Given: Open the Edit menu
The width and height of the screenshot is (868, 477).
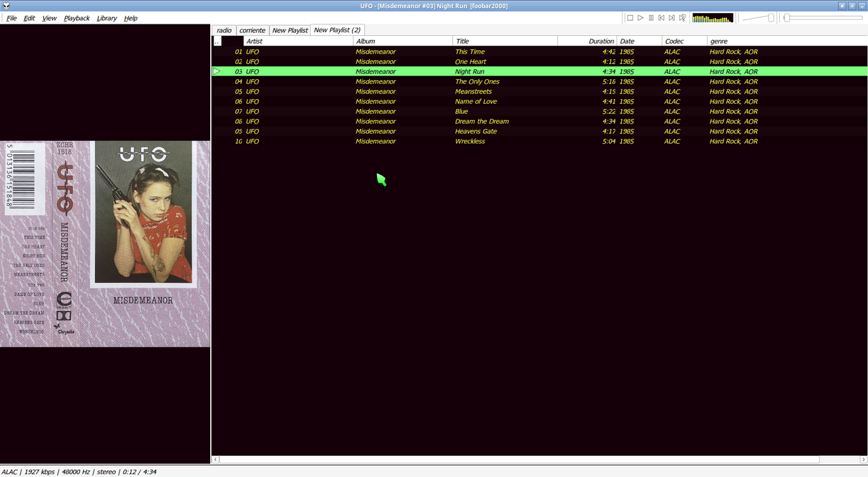Looking at the screenshot, I should (x=29, y=18).
